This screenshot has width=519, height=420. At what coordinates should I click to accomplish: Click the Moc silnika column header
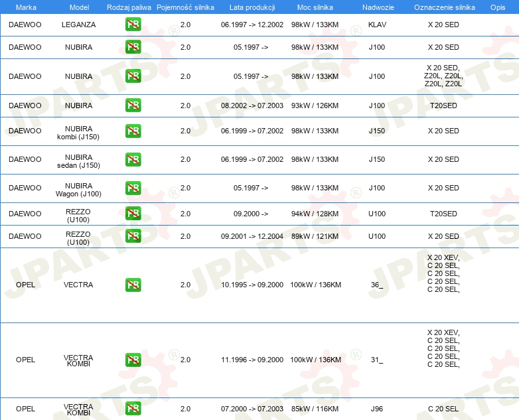coord(315,7)
